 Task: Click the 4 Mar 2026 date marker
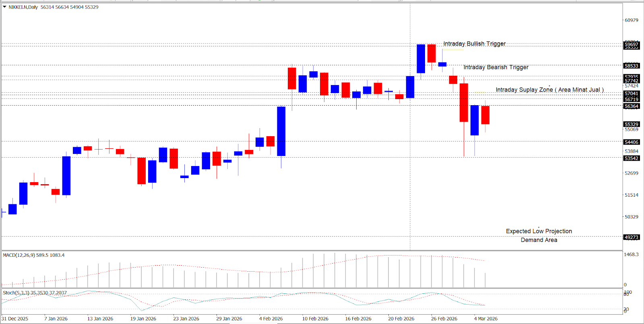tap(485, 319)
